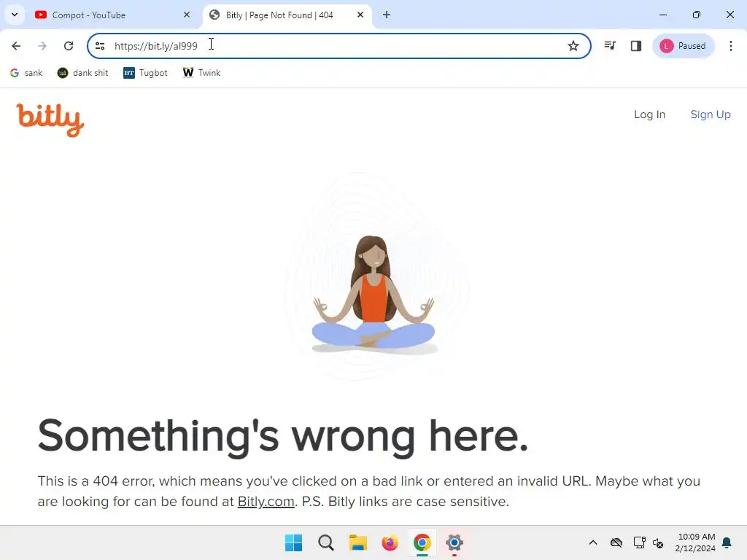Viewport: 747px width, 560px height.
Task: Open site information icon in address bar
Action: point(100,46)
